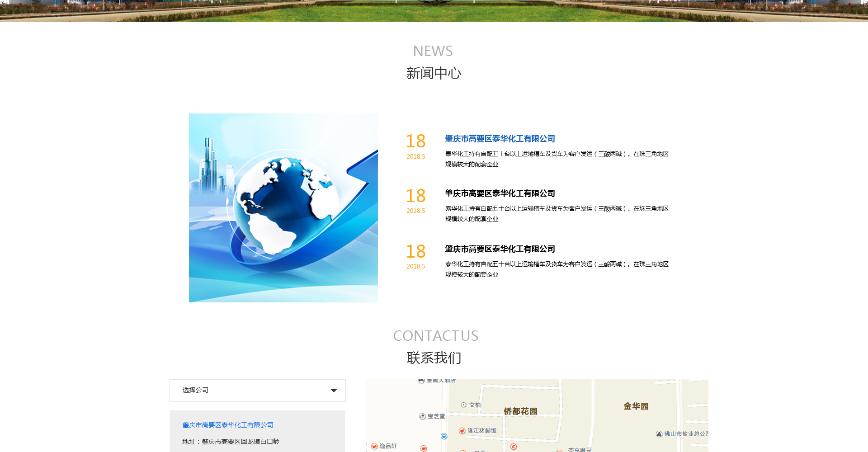868x452 pixels.
Task: Click the blue company name in contact panel
Action: [228, 425]
